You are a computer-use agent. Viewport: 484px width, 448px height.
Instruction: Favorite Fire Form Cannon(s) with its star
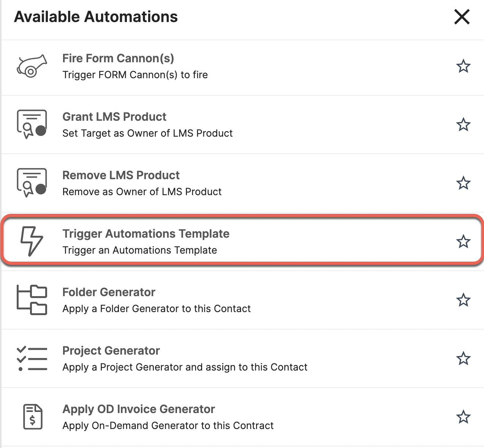[463, 66]
